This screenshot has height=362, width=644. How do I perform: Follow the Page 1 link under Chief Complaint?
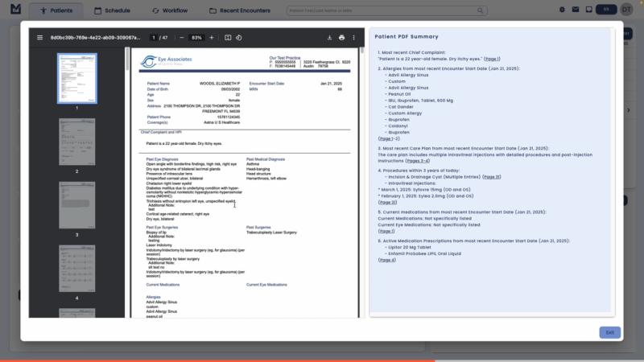[492, 59]
